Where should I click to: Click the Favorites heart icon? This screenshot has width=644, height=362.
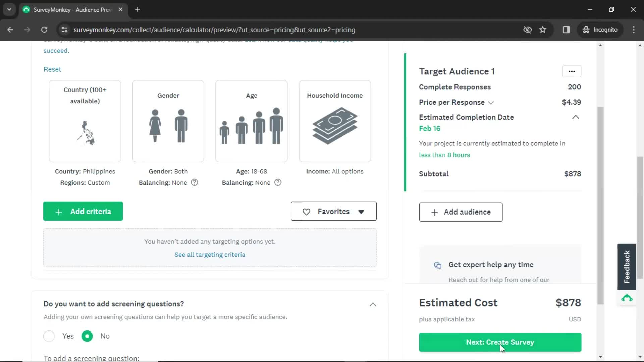coord(306,211)
